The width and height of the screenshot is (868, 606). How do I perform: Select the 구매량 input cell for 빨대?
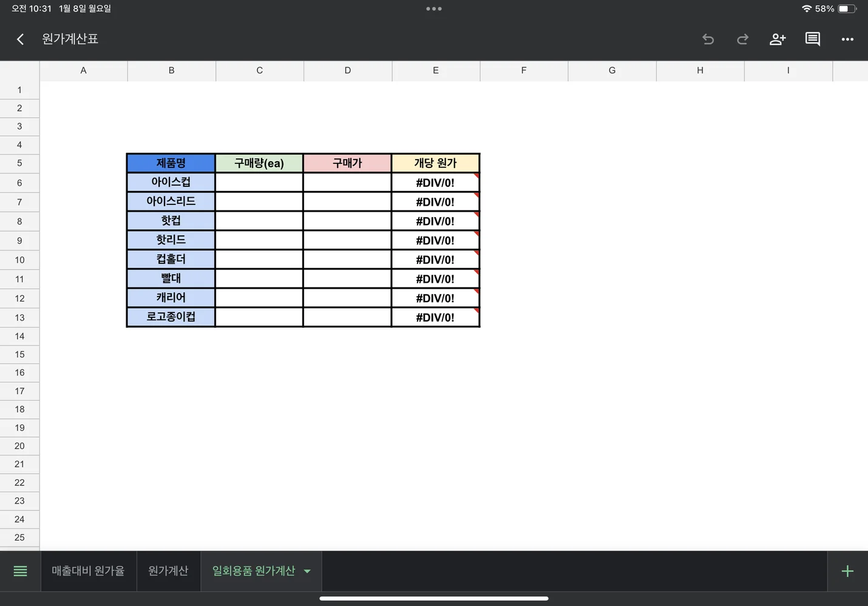coord(259,278)
